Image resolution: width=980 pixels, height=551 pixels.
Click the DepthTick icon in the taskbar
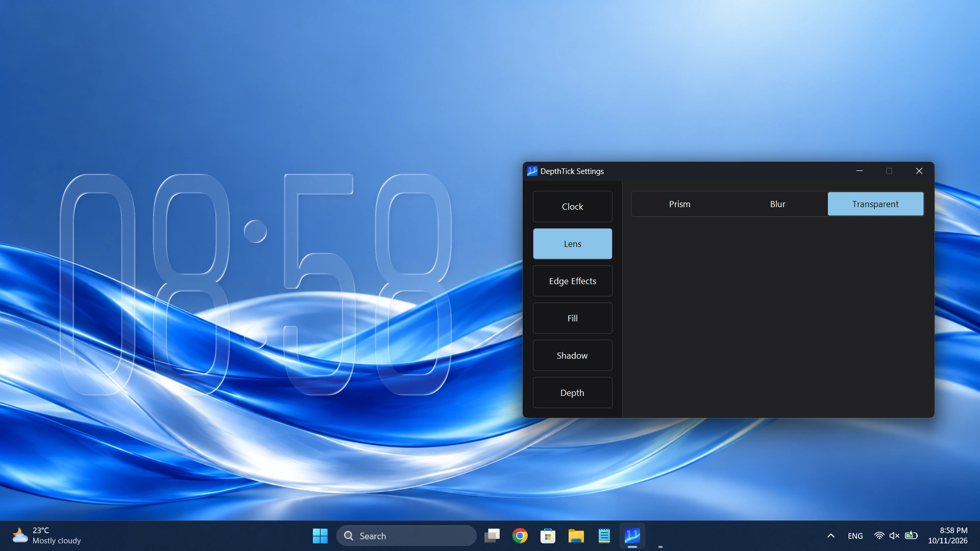(632, 536)
